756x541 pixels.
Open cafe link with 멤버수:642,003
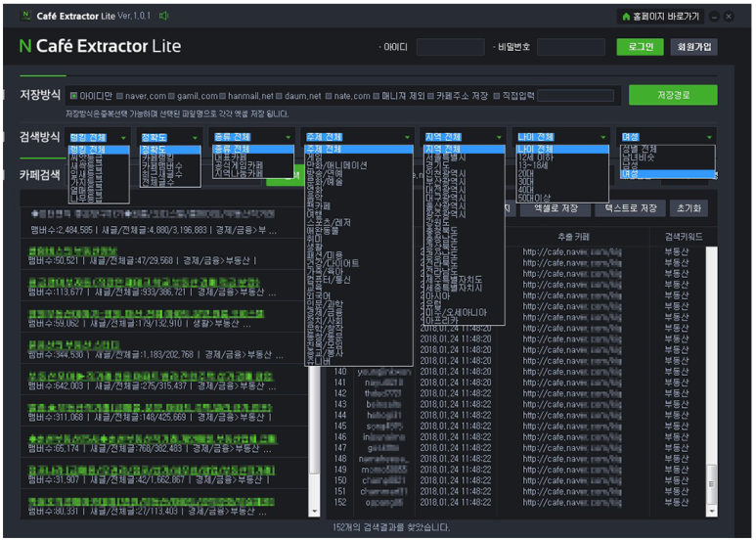point(151,377)
